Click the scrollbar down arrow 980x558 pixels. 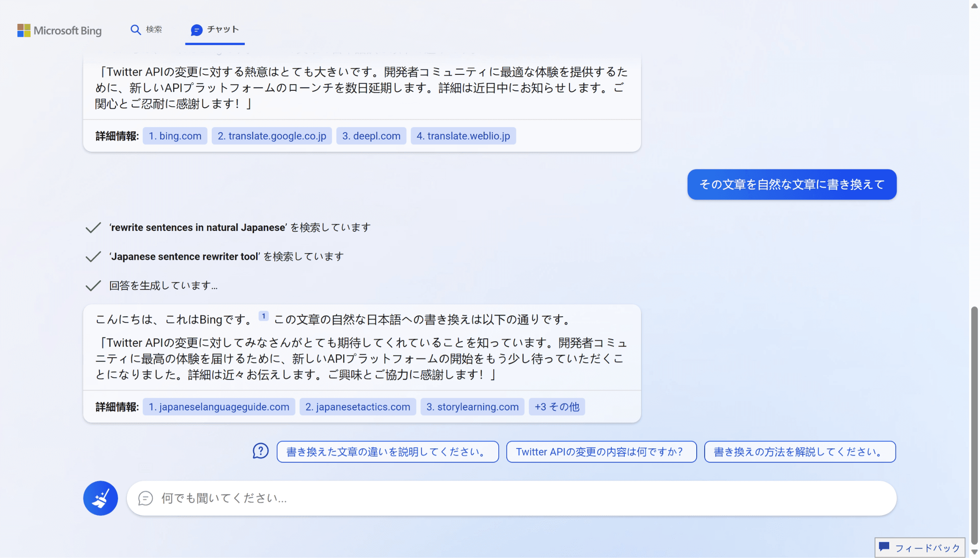[x=974, y=552]
